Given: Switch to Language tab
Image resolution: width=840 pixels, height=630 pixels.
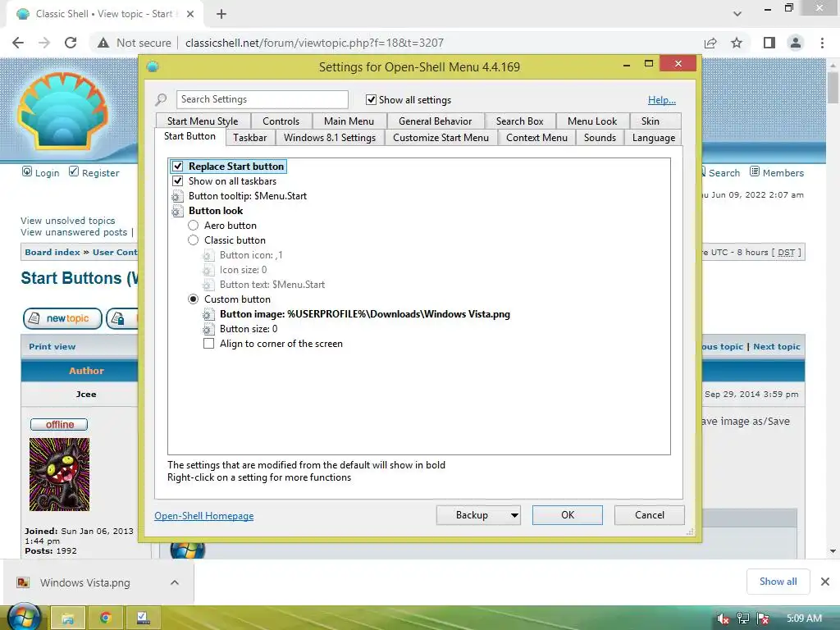Looking at the screenshot, I should (654, 138).
